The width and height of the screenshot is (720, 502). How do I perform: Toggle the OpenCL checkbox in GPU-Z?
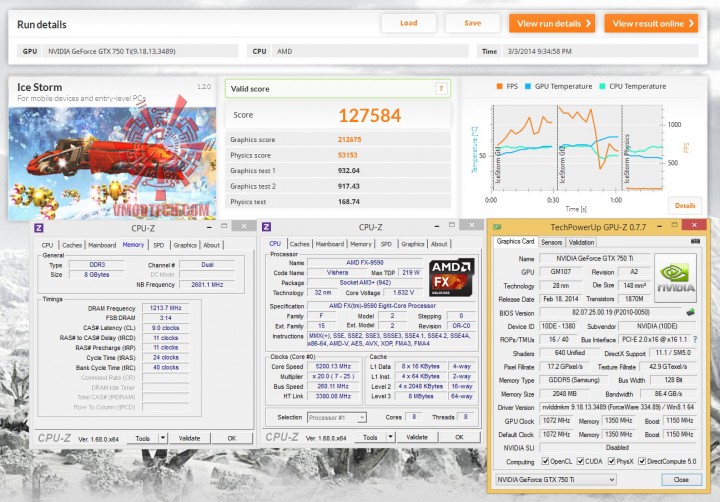545,461
